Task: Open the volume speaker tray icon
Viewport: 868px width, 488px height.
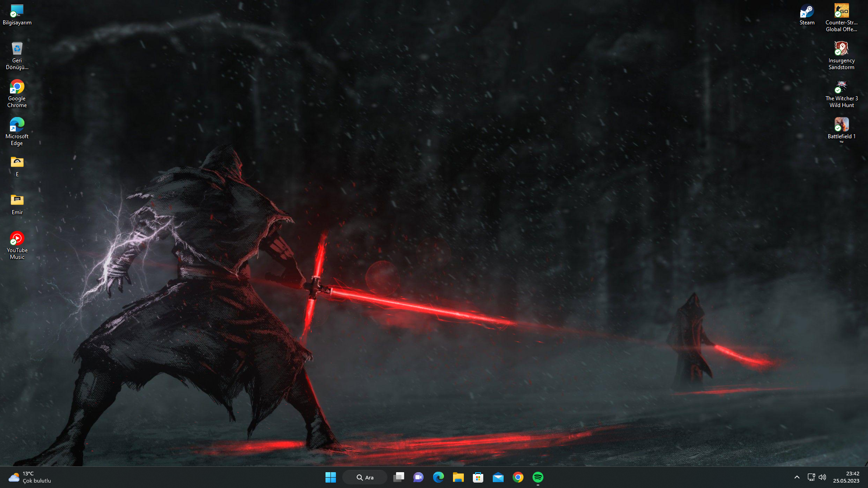Action: [822, 477]
